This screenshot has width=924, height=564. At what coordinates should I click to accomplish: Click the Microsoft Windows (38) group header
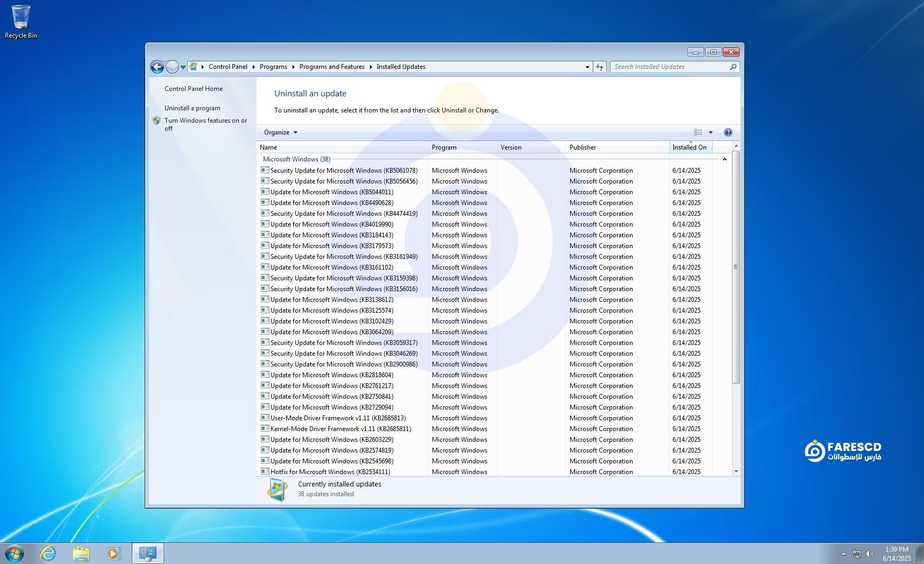click(296, 159)
